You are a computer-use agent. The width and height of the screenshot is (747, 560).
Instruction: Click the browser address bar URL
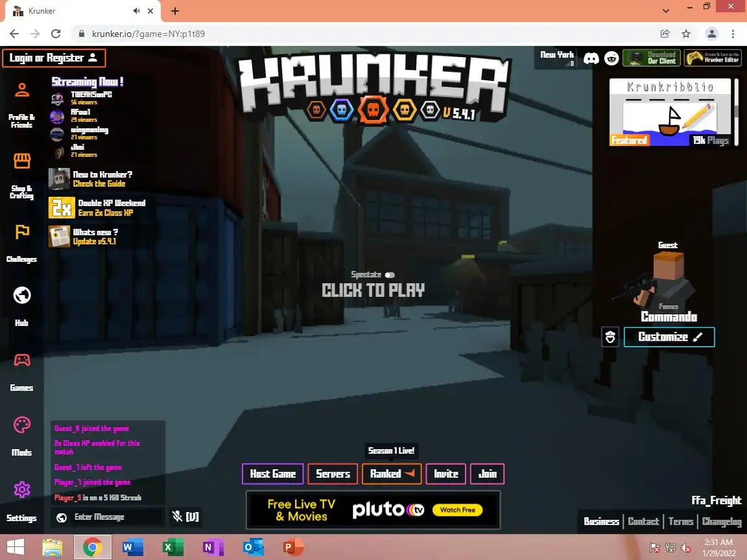tap(148, 34)
